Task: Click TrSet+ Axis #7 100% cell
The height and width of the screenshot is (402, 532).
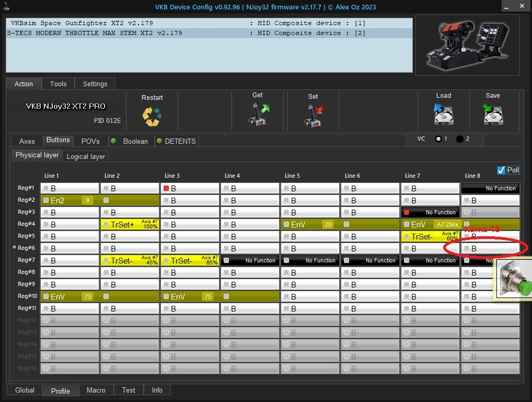Action: [130, 224]
